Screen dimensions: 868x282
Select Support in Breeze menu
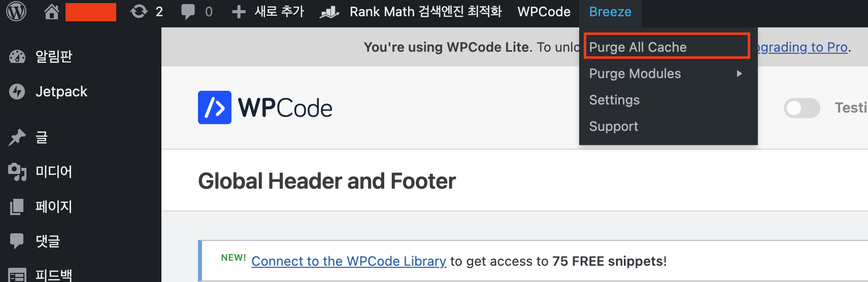pos(613,126)
